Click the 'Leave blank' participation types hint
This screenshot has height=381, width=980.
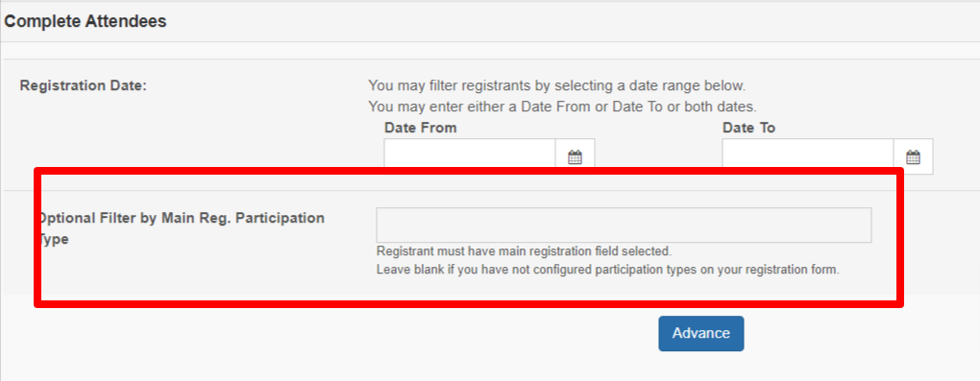(x=607, y=271)
